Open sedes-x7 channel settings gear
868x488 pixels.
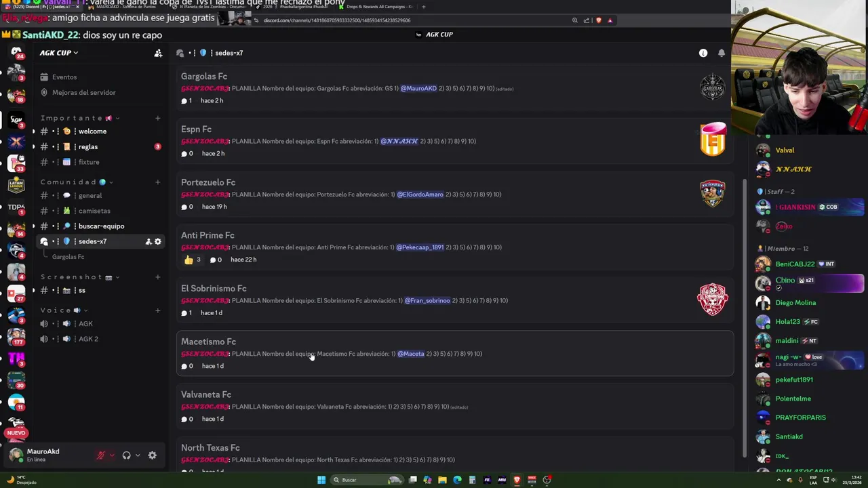coord(158,241)
